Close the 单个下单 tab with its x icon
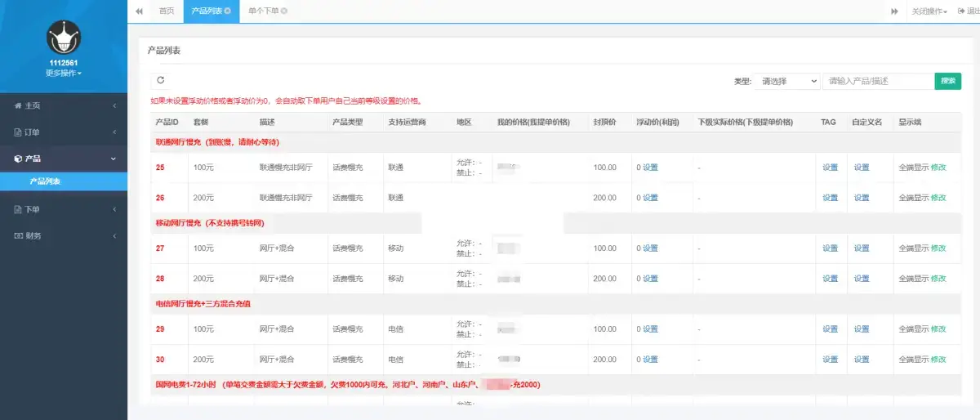Viewport: 980px width, 420px height. [284, 11]
